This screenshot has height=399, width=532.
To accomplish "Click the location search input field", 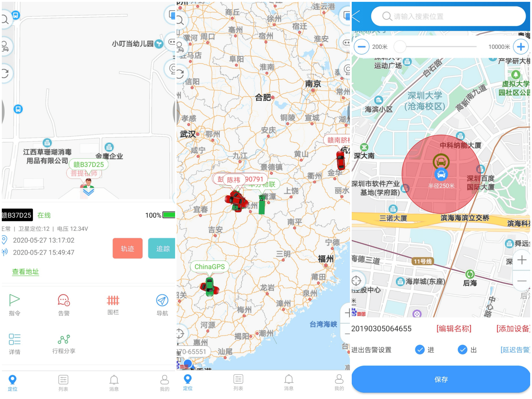I will coord(448,16).
